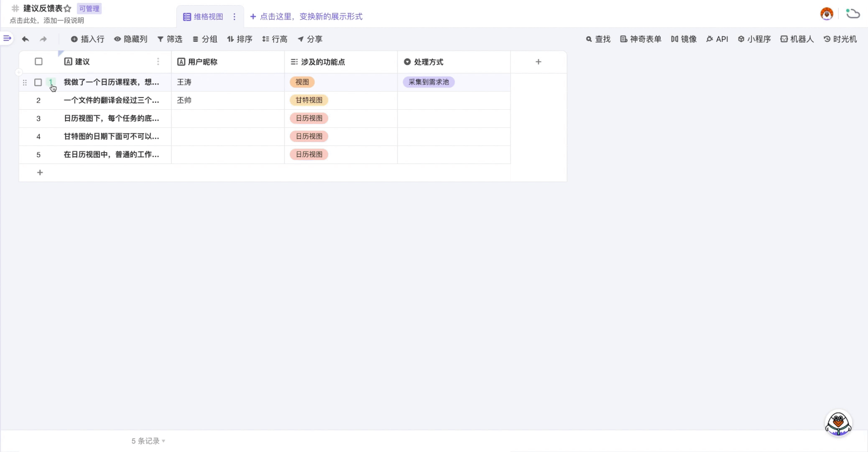Click 点击这里，变换新的展示形式 to add view

coord(306,17)
